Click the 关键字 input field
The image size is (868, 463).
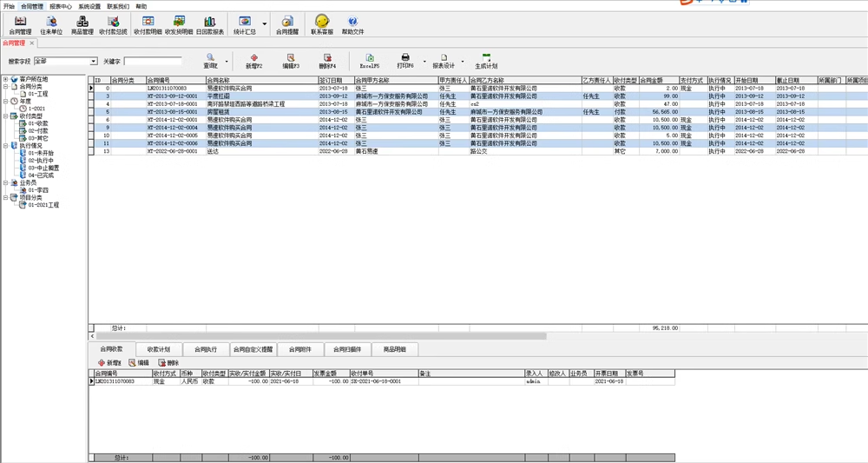tap(153, 61)
